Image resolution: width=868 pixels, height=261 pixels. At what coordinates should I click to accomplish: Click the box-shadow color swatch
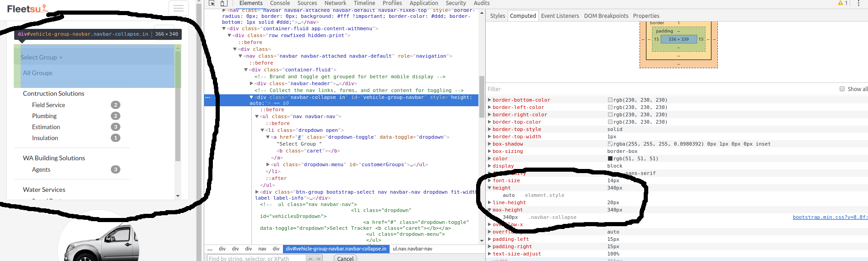coord(610,144)
